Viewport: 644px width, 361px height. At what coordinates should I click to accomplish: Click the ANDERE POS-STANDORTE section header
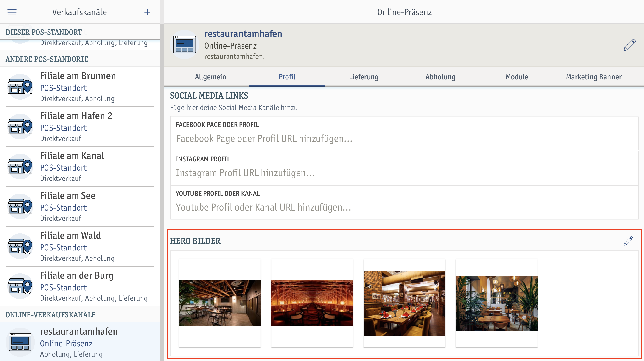[x=47, y=59]
